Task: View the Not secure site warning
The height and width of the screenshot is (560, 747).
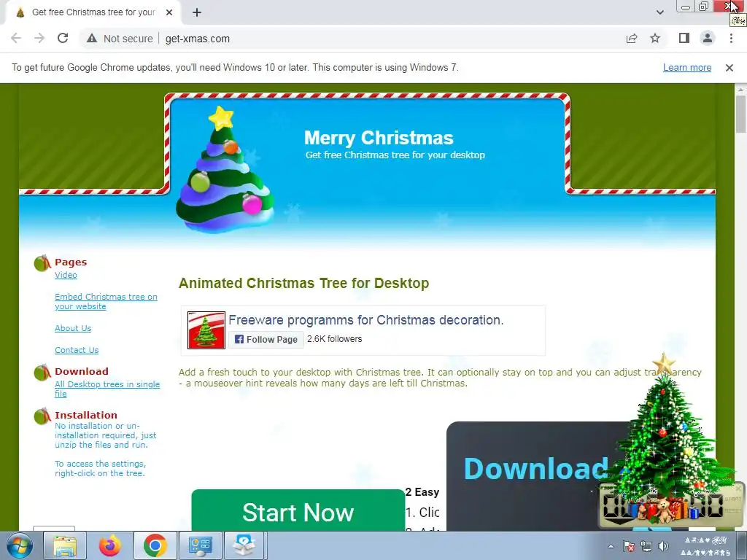Action: (120, 39)
